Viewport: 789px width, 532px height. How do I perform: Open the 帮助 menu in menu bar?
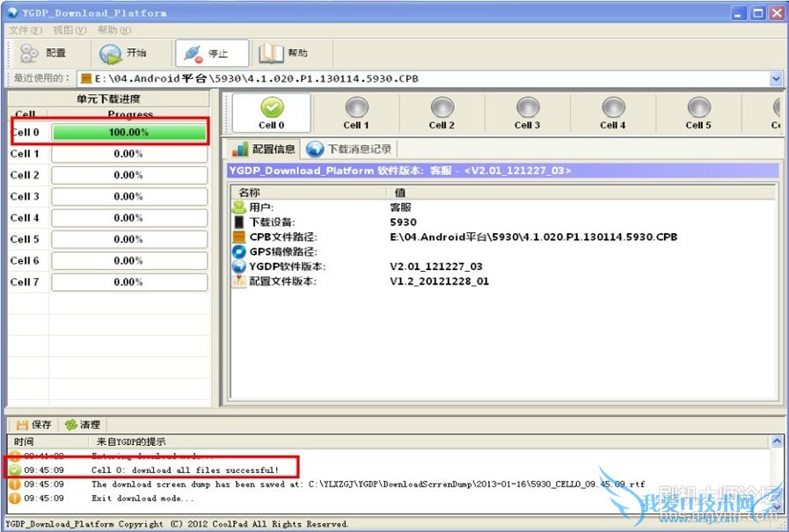point(114,30)
